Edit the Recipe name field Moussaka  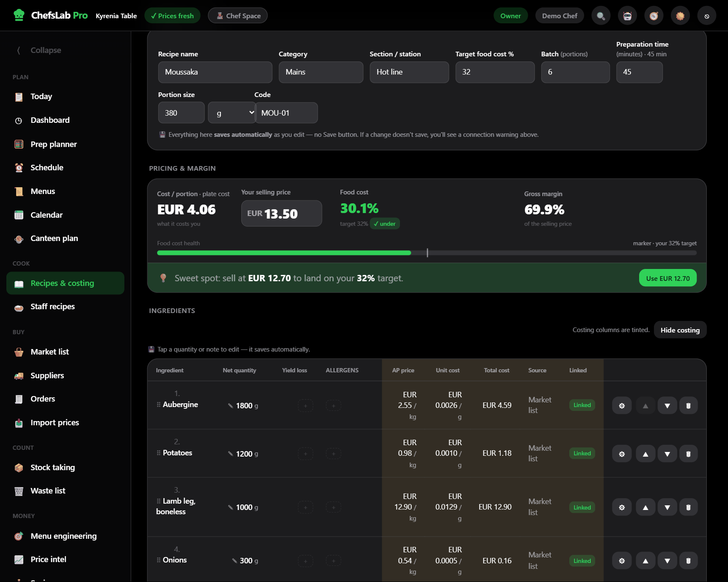coord(215,72)
